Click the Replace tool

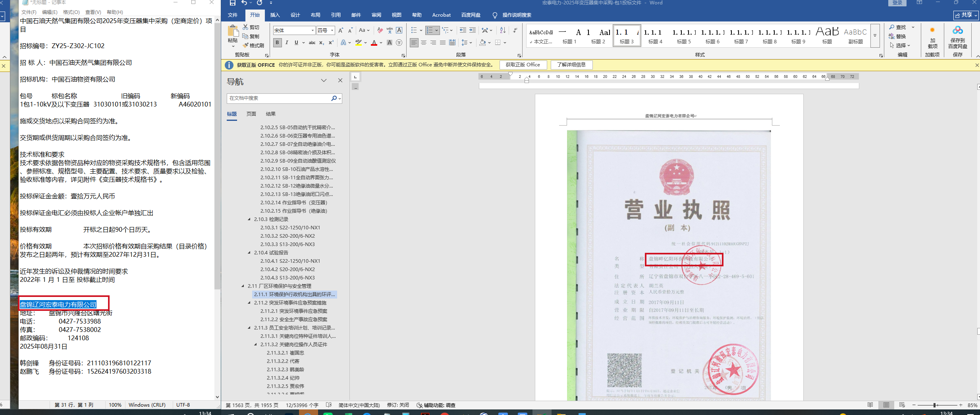tap(897, 36)
